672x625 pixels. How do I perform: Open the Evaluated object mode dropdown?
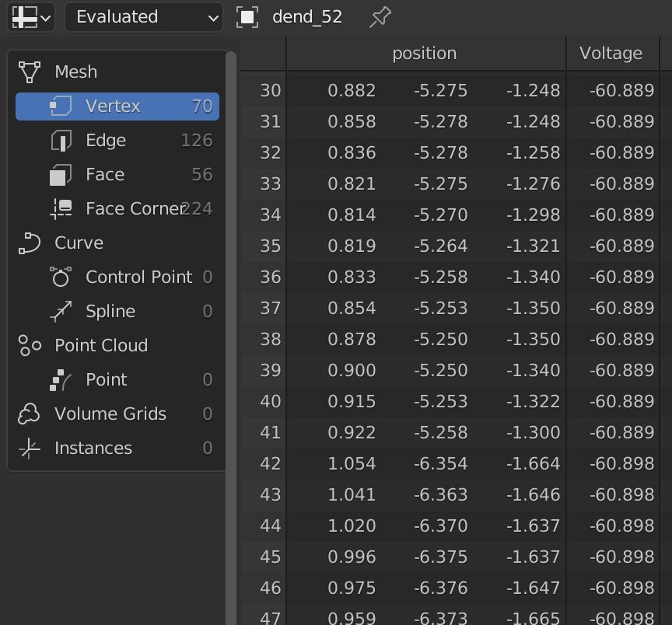coord(144,17)
